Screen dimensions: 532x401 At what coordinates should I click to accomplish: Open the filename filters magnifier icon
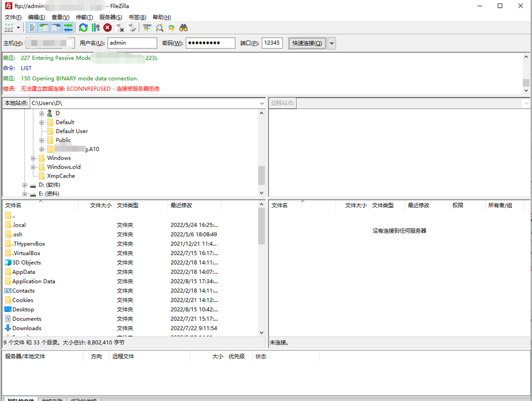point(159,28)
